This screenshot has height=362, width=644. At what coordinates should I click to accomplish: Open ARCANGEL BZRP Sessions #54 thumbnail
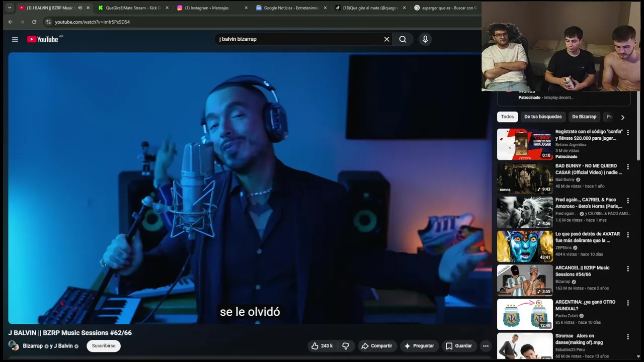(x=525, y=281)
